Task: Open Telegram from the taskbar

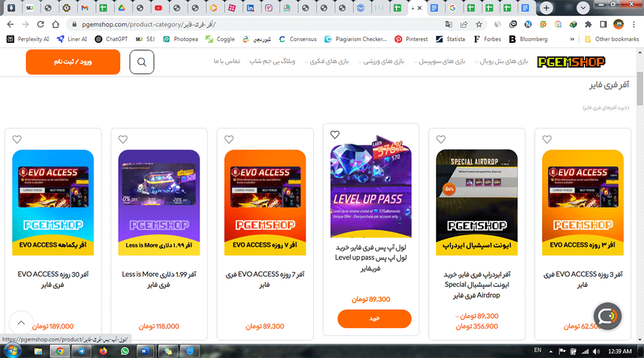Action: click(x=81, y=351)
